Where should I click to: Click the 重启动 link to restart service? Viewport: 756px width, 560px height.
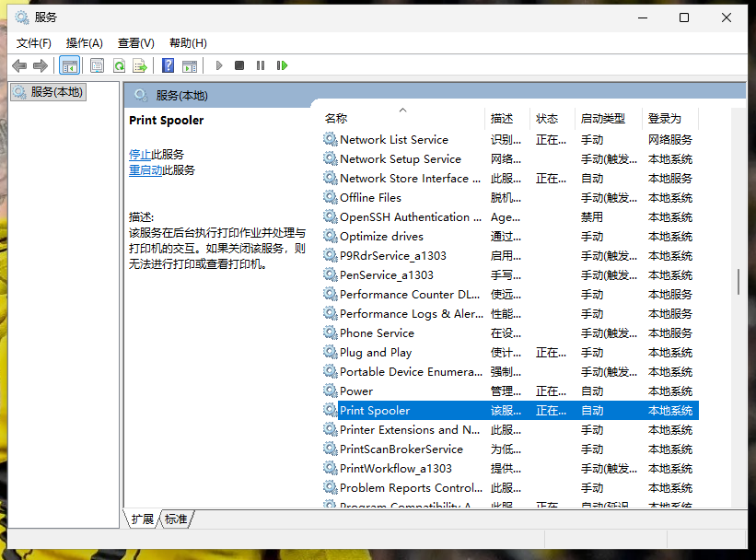tap(145, 170)
